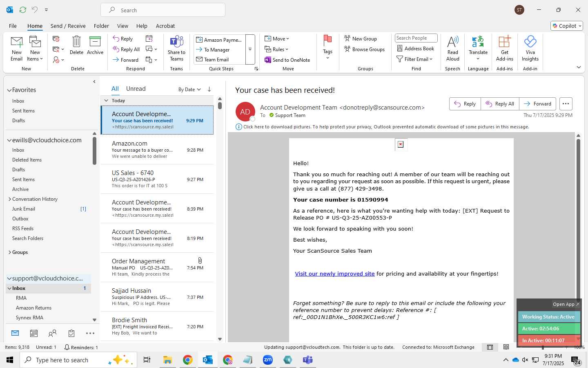Open Viva Insights add-in
The image size is (588, 368).
(x=530, y=48)
